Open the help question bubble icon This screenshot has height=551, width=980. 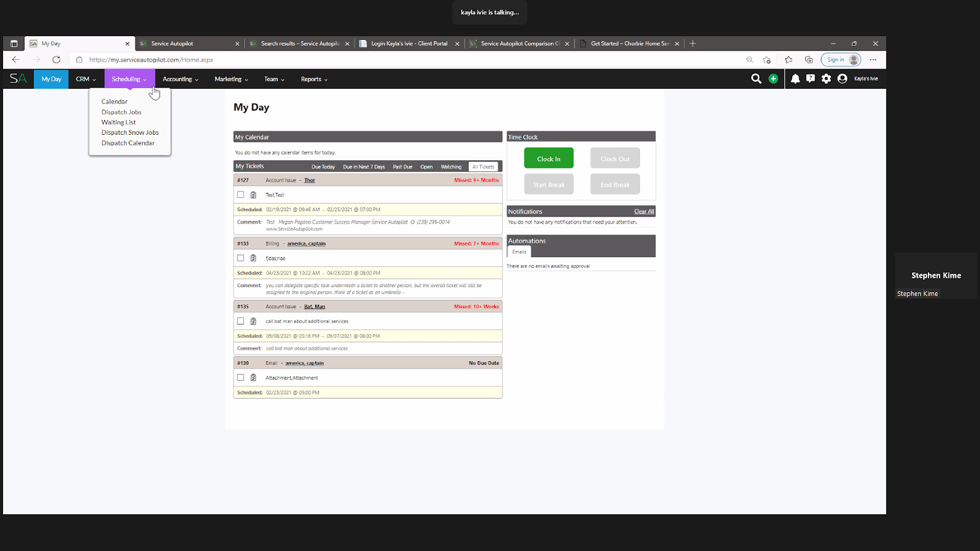coord(810,78)
